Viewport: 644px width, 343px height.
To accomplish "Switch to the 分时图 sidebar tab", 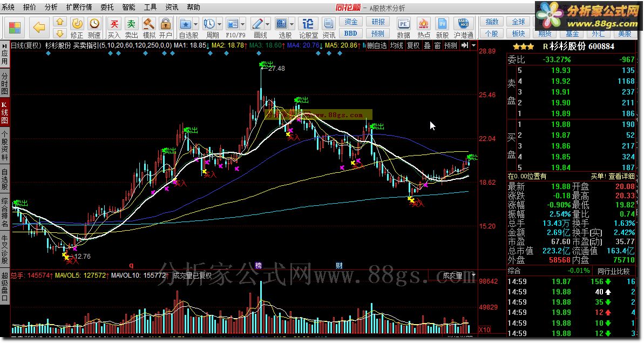I will [x=4, y=83].
